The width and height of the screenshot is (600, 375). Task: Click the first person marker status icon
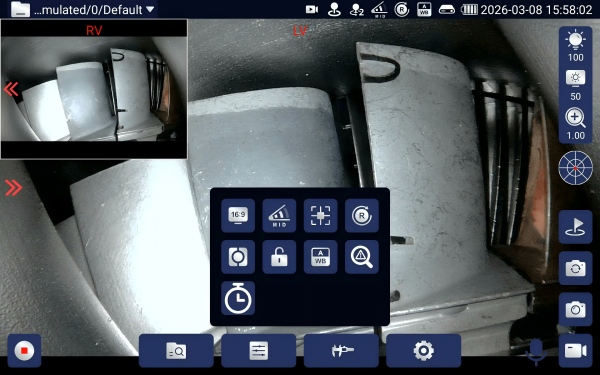[x=334, y=10]
